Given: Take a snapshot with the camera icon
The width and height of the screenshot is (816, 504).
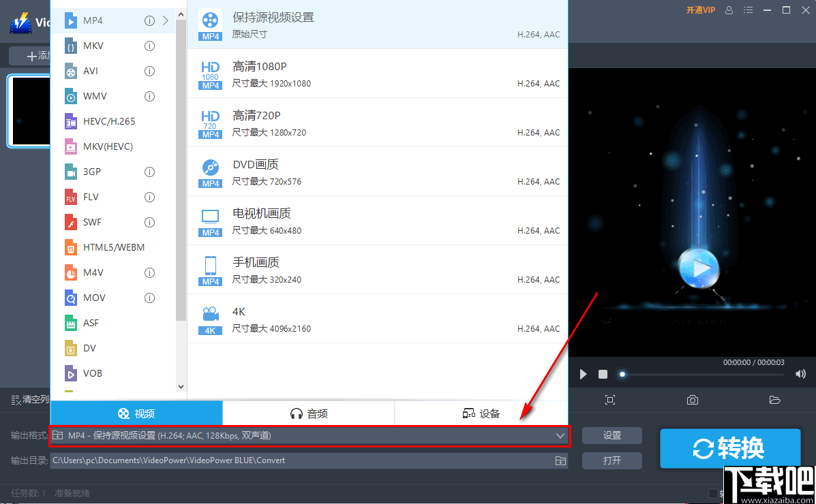Looking at the screenshot, I should point(693,400).
